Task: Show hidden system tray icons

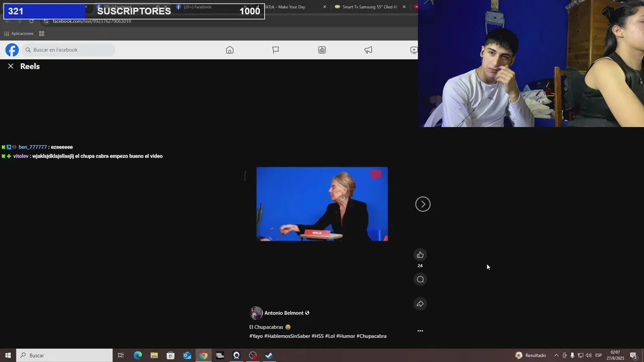Action: point(556,355)
